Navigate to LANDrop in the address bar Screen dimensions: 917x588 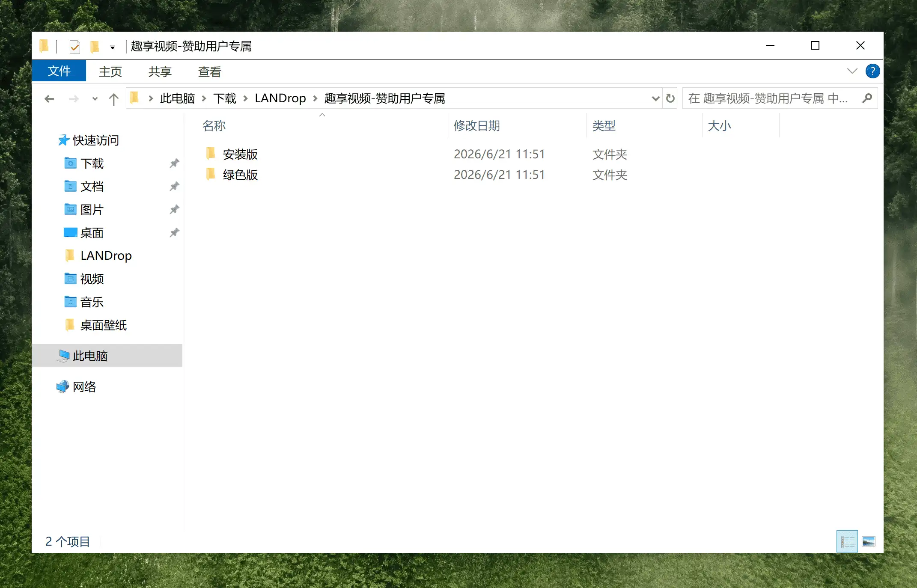[x=280, y=98]
